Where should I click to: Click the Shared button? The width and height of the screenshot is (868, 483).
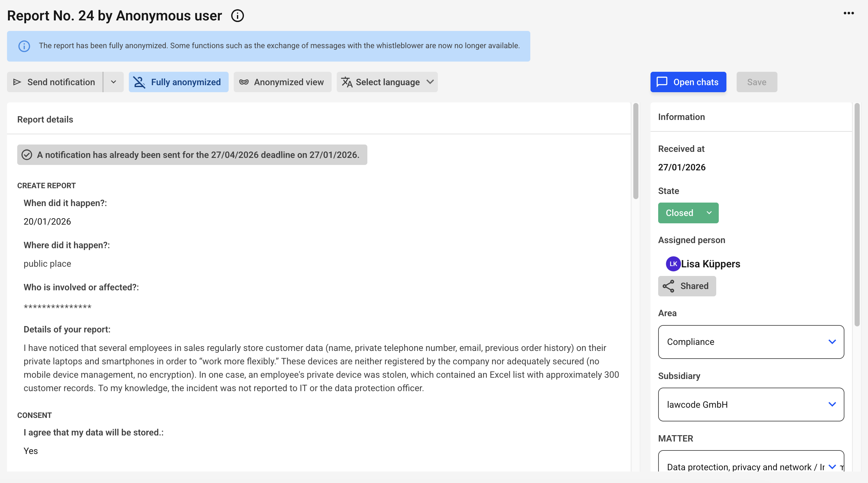[687, 286]
